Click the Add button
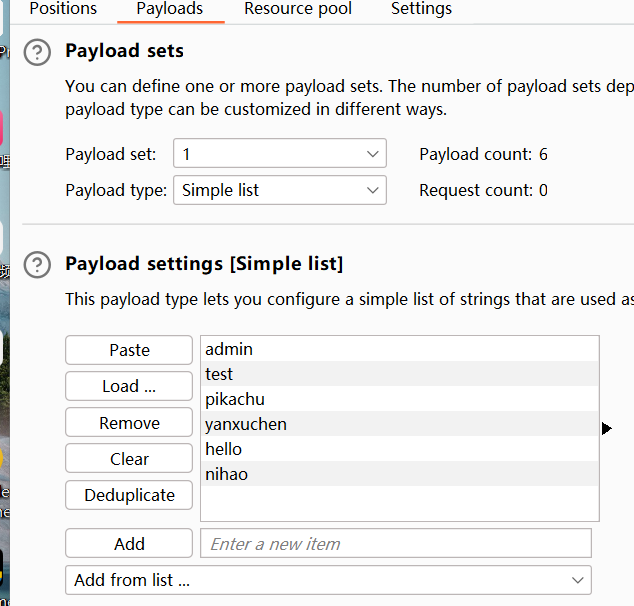The image size is (634, 606). click(129, 543)
